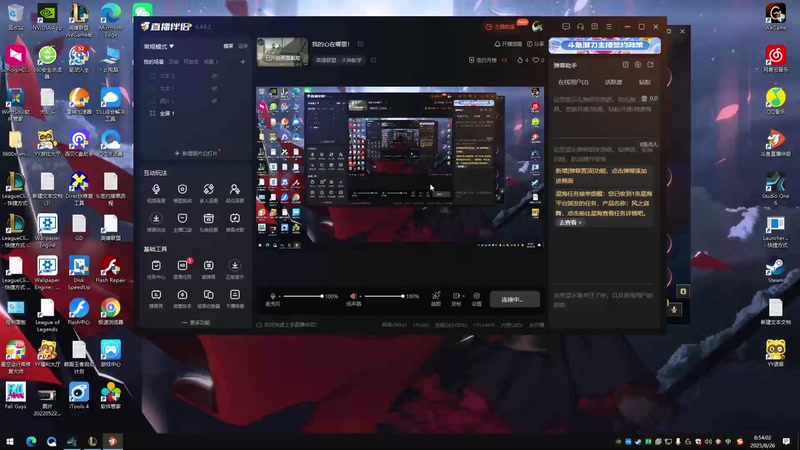Click 去查看 link in the task notice
Viewport: 800px width, 450px height.
[x=570, y=222]
